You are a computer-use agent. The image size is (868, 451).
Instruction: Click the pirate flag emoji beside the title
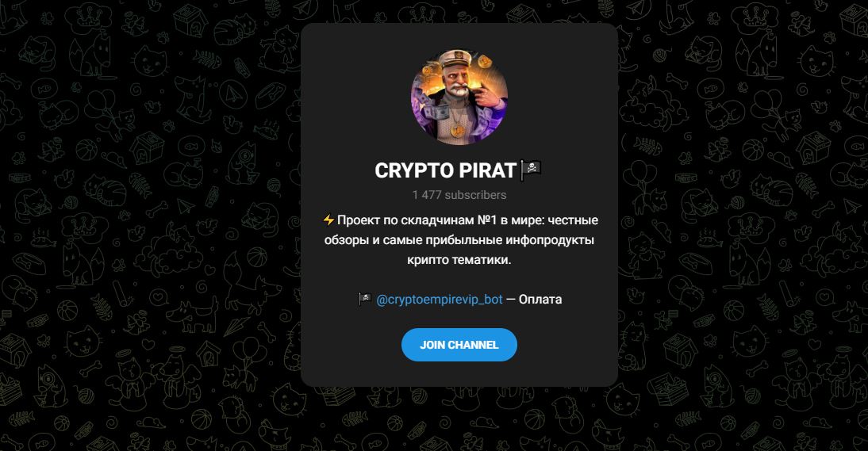tap(531, 170)
